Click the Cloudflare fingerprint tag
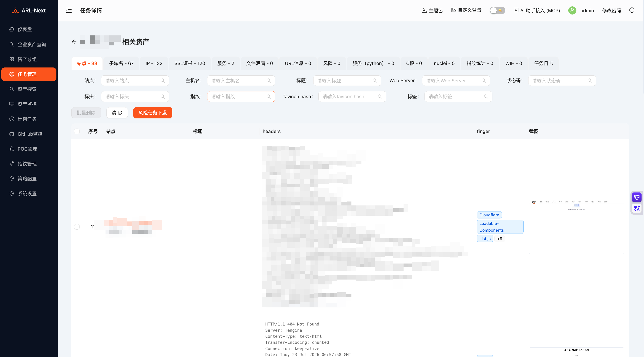Image resolution: width=644 pixels, height=357 pixels. click(489, 215)
